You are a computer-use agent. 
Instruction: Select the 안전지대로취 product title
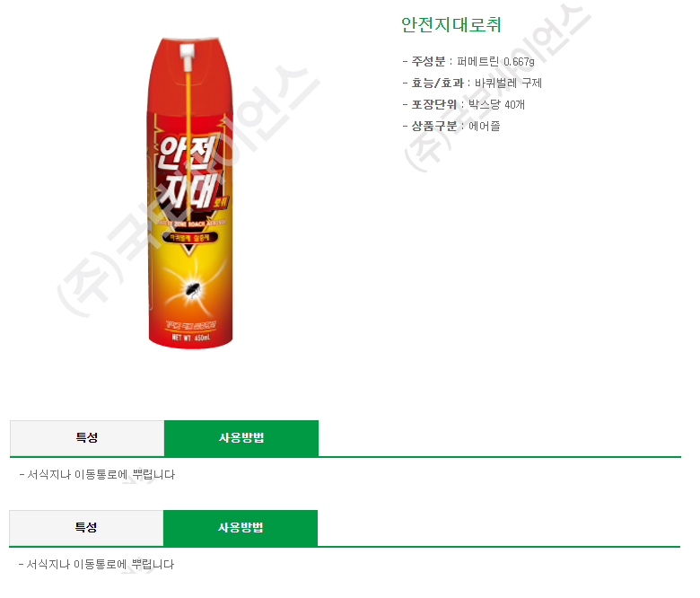[x=451, y=24]
